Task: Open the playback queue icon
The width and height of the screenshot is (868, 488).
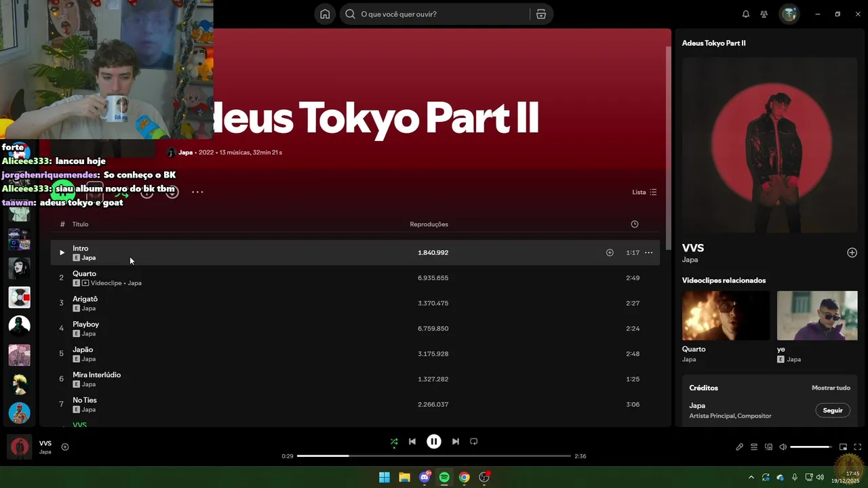Action: 754,447
